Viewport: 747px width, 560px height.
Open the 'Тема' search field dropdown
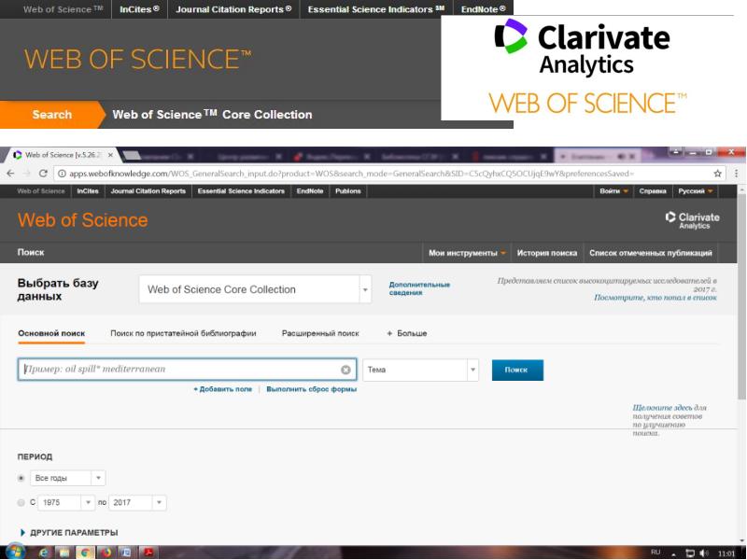pos(420,370)
